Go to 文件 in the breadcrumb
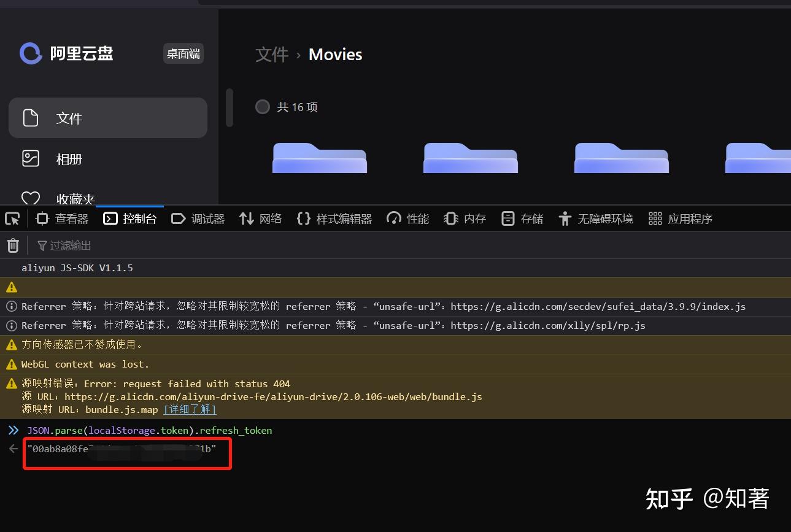Screen dimensions: 791x532 (x=272, y=54)
